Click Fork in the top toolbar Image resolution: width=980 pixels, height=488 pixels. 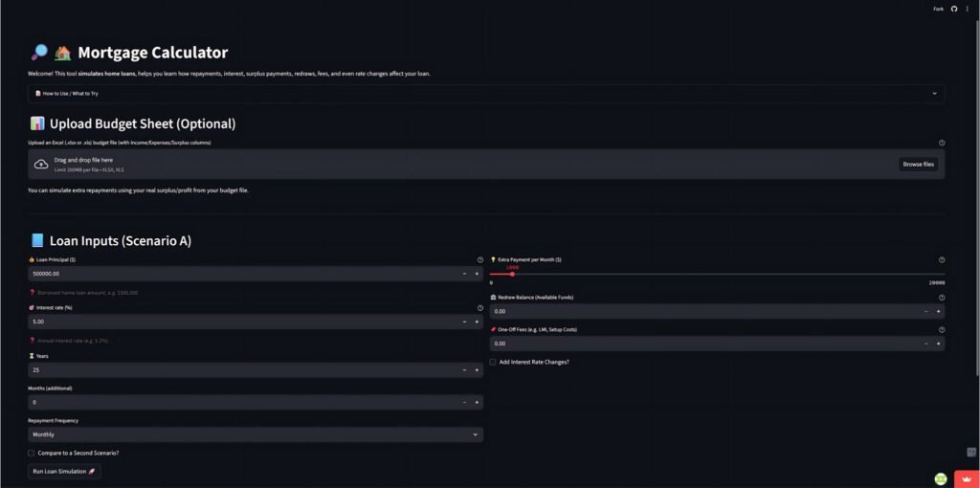point(938,9)
